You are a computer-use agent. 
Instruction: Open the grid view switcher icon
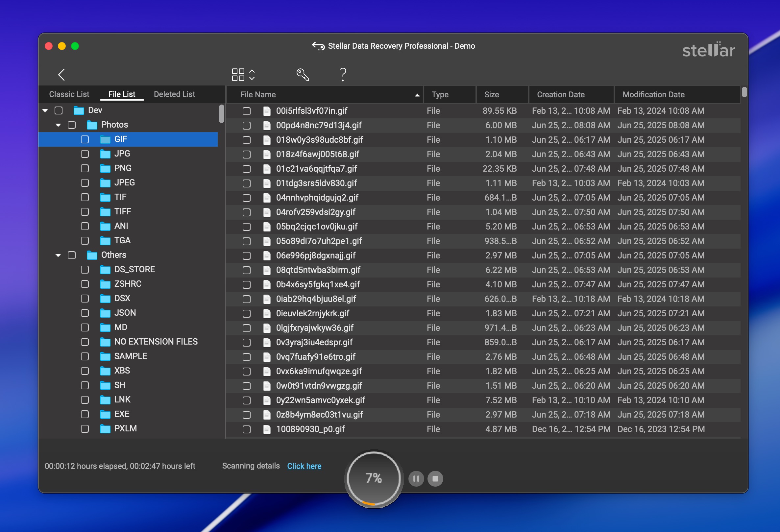tap(243, 75)
